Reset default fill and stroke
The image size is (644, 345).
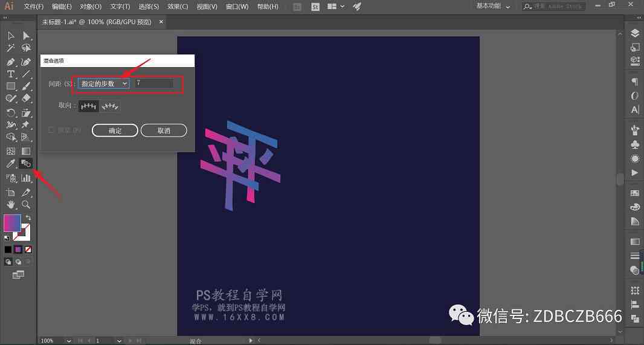[7, 238]
